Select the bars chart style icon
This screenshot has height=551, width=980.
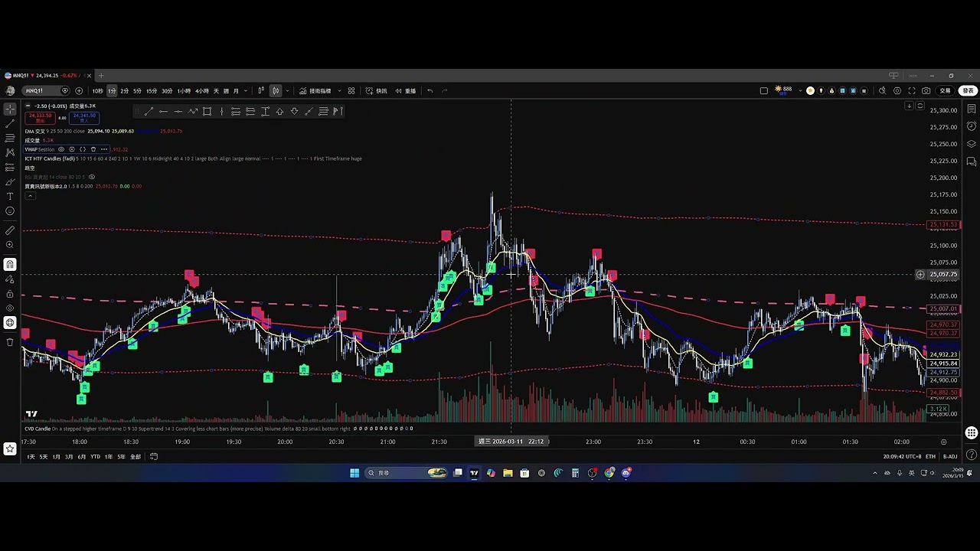point(261,91)
